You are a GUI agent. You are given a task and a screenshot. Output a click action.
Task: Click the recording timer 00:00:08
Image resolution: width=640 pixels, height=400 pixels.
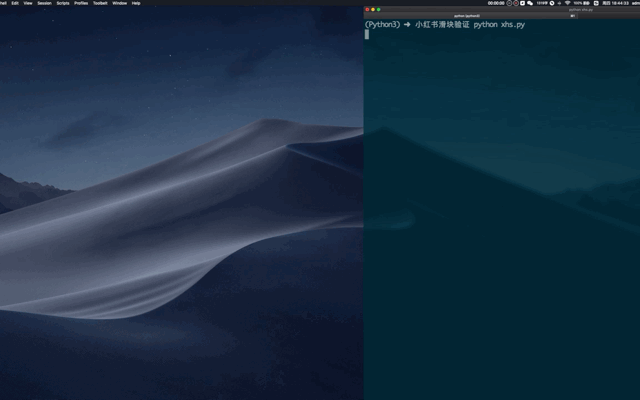pos(496,3)
